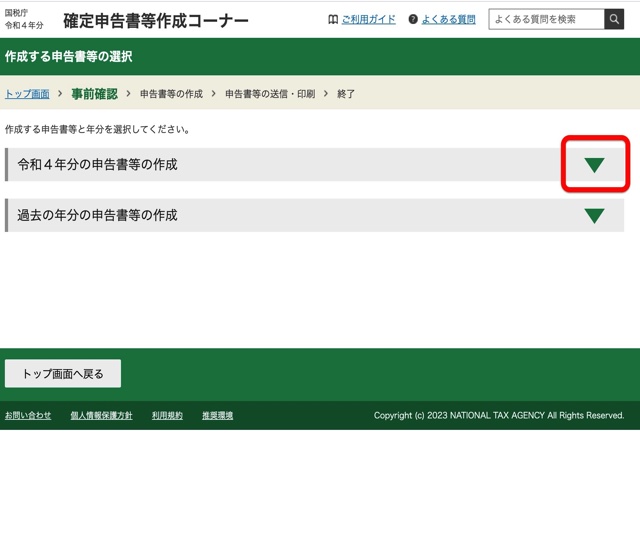
Task: Click the question mark icon beside よくある質問
Action: pyautogui.click(x=413, y=20)
